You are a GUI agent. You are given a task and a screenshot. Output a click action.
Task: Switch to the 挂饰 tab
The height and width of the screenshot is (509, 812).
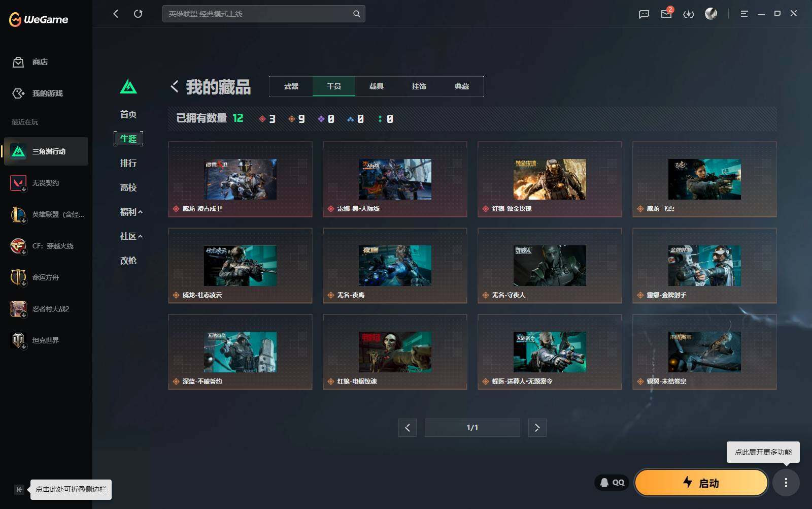click(x=419, y=86)
